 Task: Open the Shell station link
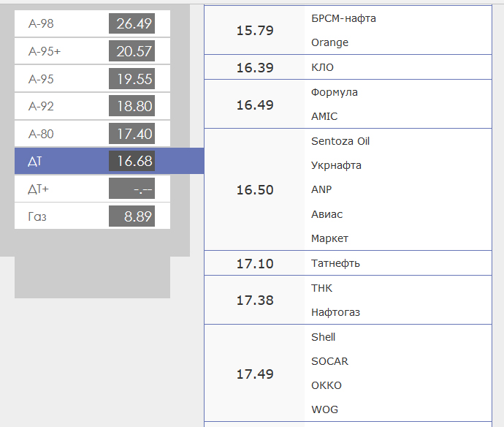pos(324,337)
